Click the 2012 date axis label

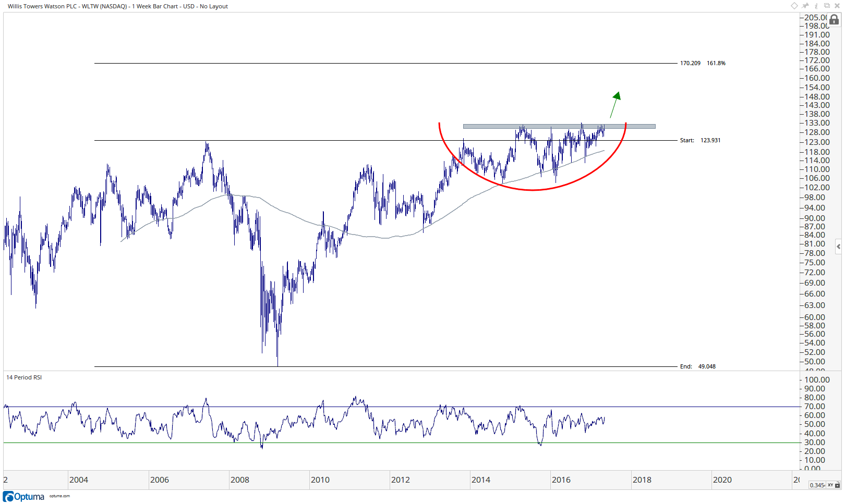pos(401,480)
